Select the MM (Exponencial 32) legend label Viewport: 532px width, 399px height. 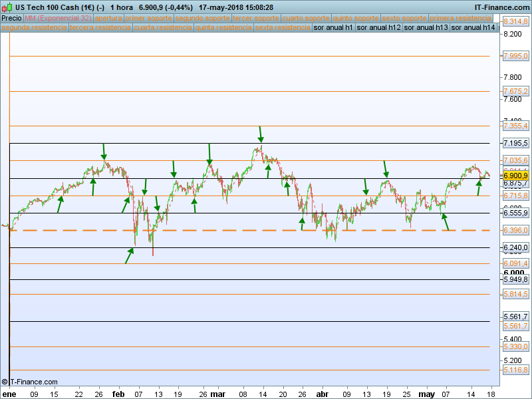58,19
